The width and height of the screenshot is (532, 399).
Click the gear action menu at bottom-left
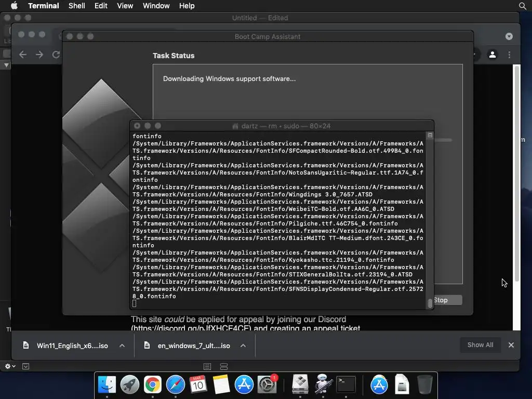coord(10,366)
